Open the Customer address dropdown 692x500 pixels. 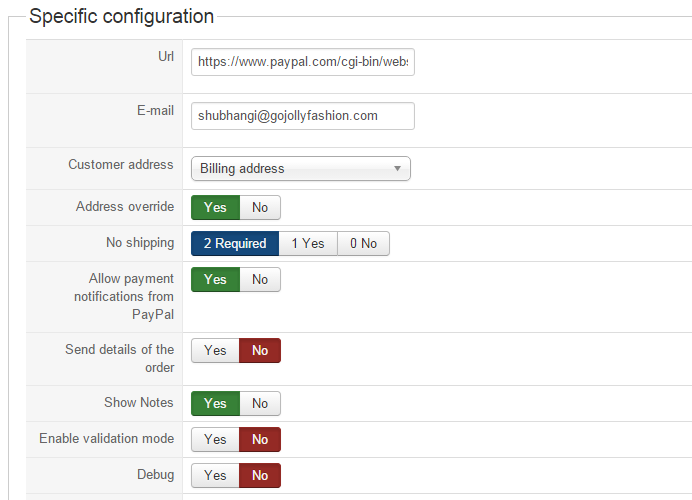[x=300, y=169]
